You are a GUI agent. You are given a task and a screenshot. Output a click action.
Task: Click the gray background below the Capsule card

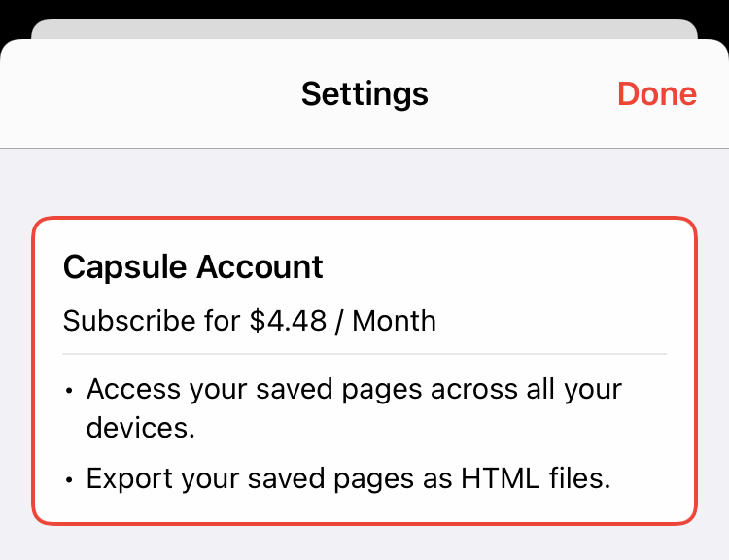(364, 543)
